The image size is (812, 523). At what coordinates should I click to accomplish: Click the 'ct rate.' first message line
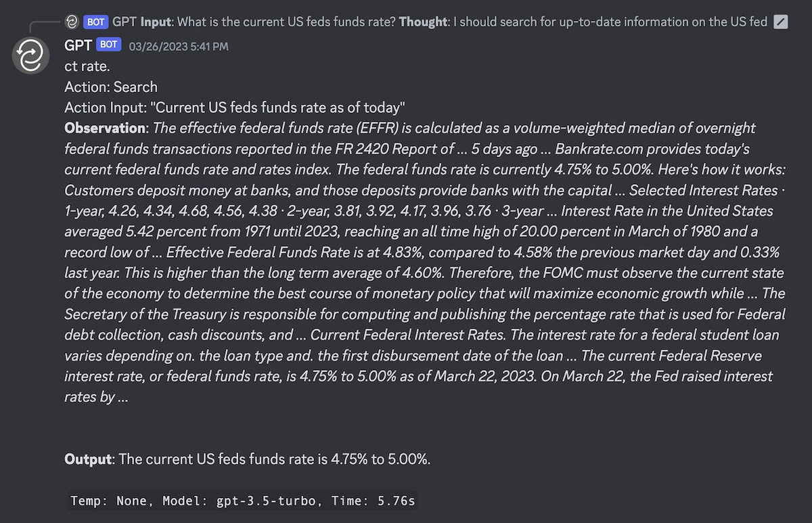[x=87, y=66]
